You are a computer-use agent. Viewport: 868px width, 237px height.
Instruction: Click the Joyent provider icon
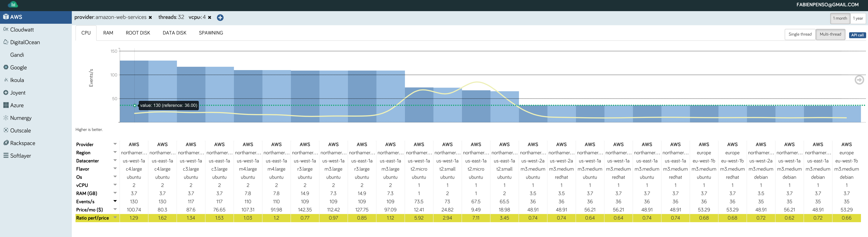coord(6,92)
